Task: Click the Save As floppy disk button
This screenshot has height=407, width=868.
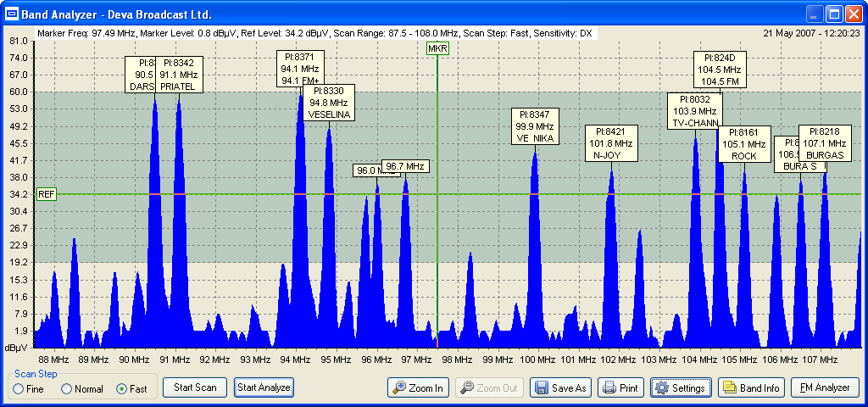Action: 560,388
